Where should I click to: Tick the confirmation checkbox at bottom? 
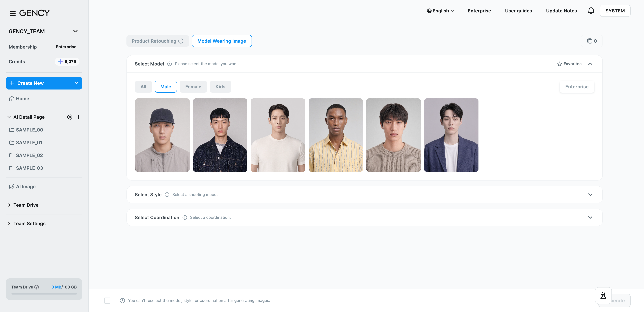pos(107,300)
